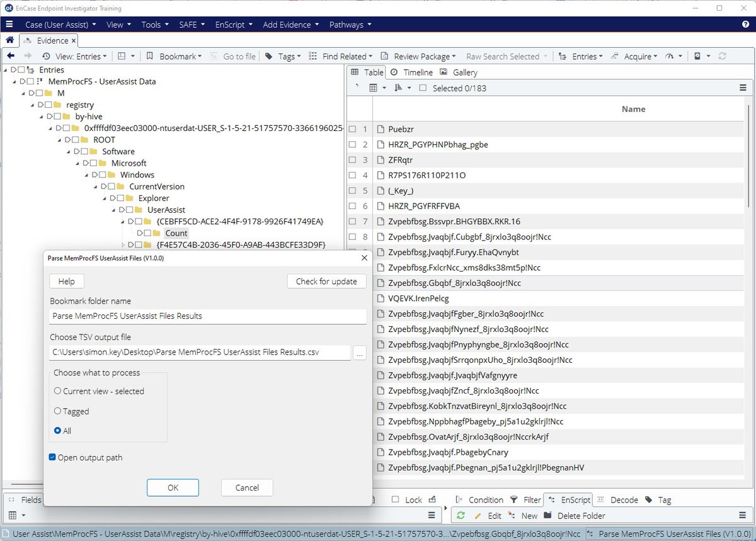This screenshot has width=756, height=541.
Task: Collapse the Software tree folder
Action: [x=67, y=152]
